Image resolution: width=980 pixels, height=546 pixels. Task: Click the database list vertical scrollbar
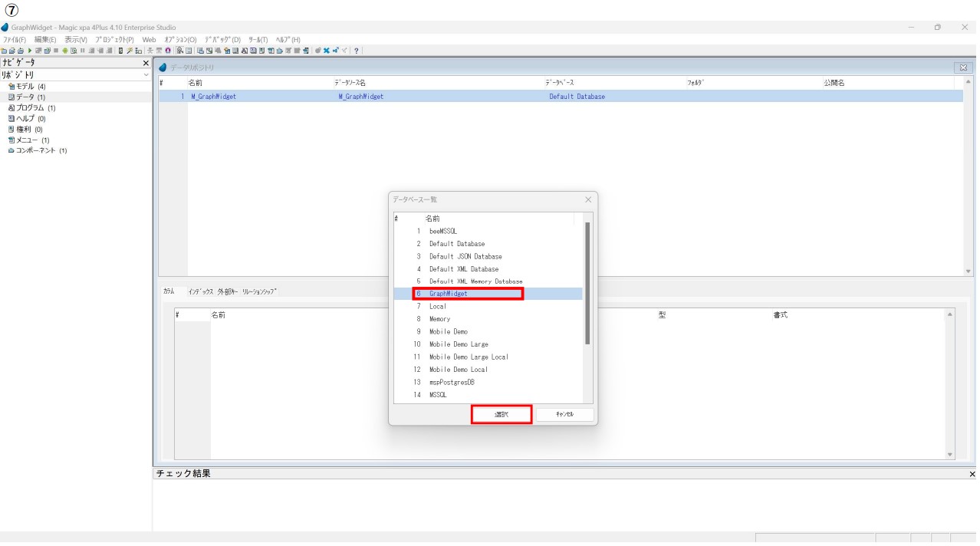[x=587, y=284]
